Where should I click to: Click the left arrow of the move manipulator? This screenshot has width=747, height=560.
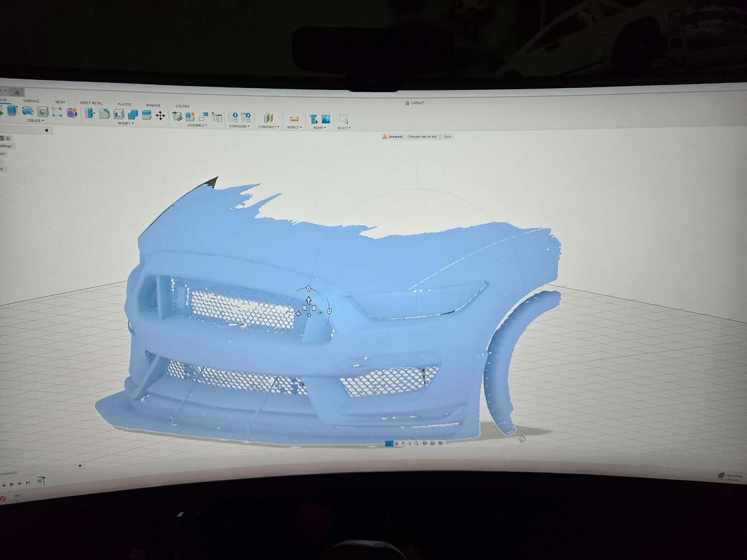tap(298, 314)
